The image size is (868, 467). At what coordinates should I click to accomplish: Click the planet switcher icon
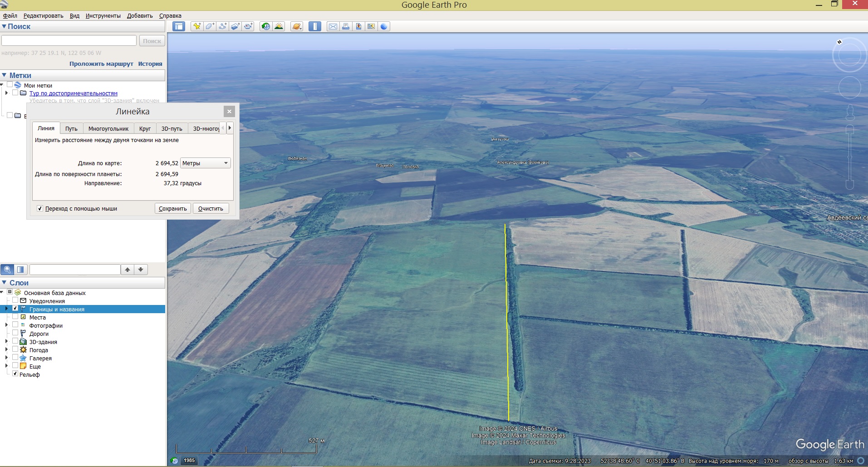pos(297,26)
